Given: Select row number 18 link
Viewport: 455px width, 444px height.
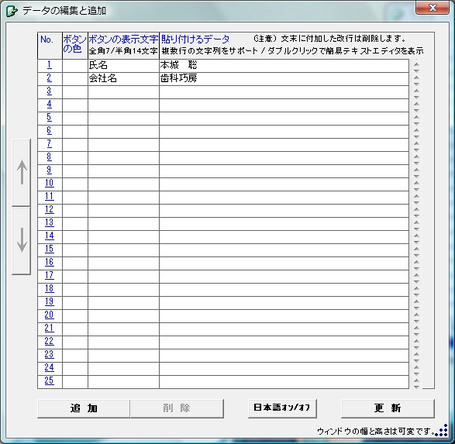Looking at the screenshot, I should click(49, 289).
